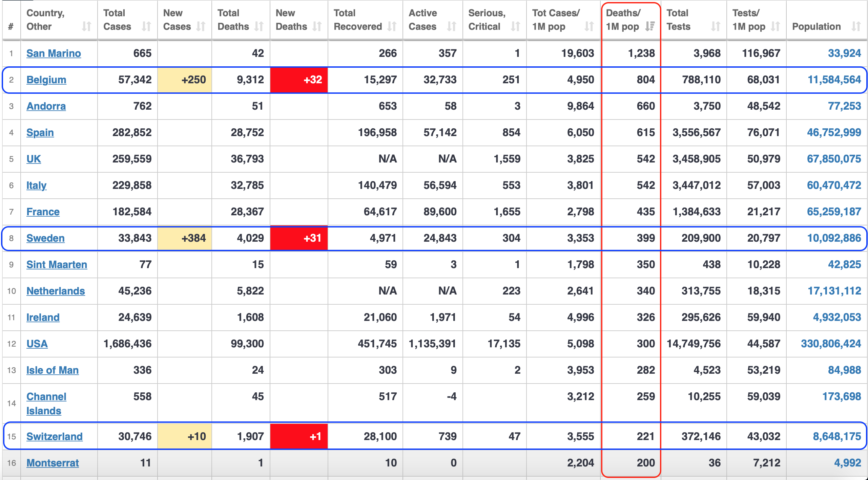Select Sweden new cases +384 cell
The height and width of the screenshot is (480, 868).
tap(185, 238)
